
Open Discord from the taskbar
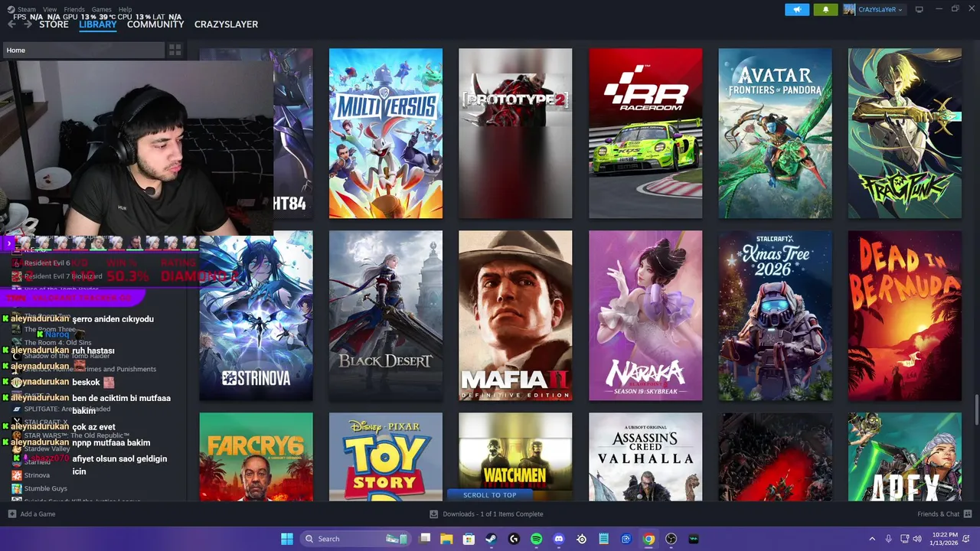[559, 539]
